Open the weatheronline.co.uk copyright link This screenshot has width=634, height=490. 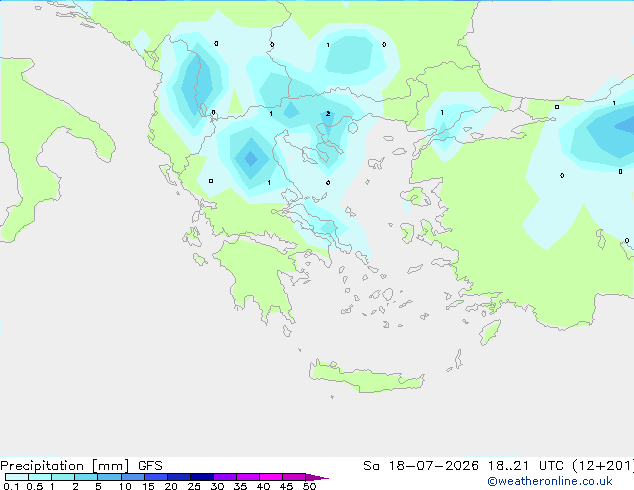[x=550, y=481]
